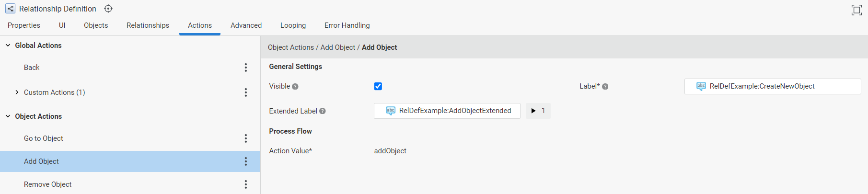Expand the Custom Actions (1) group
The width and height of the screenshot is (868, 194).
[17, 92]
